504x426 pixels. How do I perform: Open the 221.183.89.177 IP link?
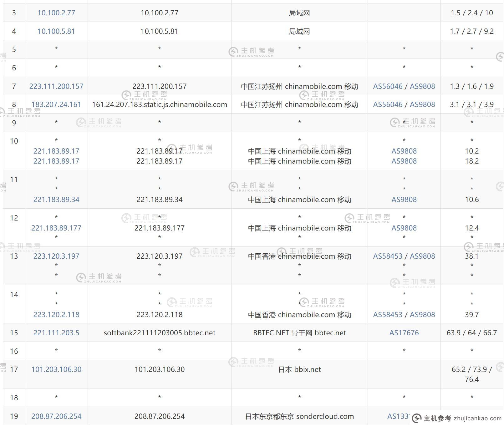coord(56,228)
